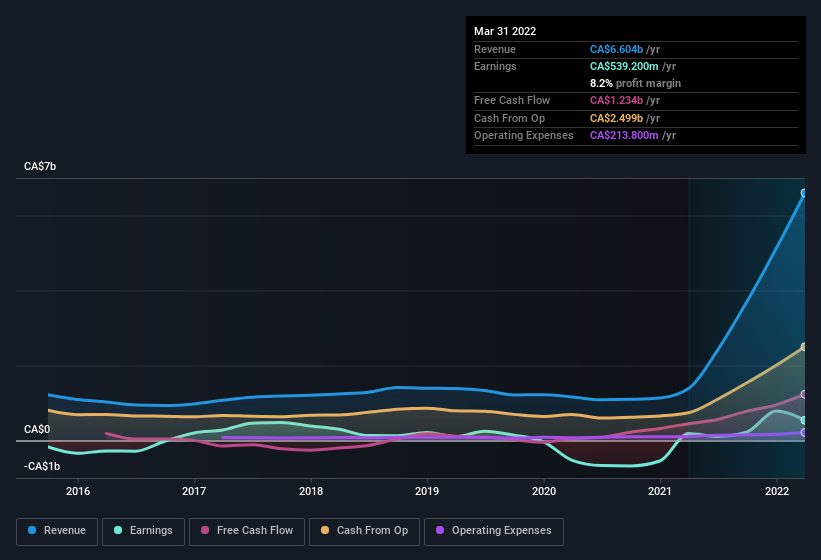Click the -CA$1b y-axis label
The image size is (821, 560).
click(x=42, y=466)
